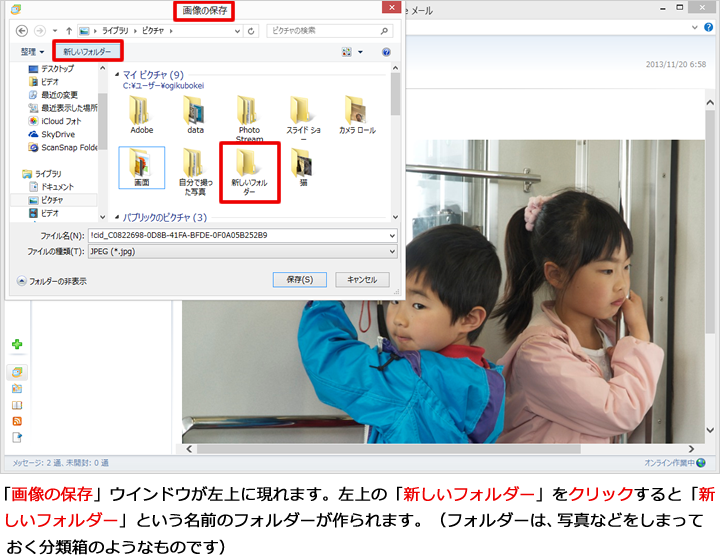Open the ファイルの種類 JPEG dropdown
The height and width of the screenshot is (556, 720).
(242, 252)
